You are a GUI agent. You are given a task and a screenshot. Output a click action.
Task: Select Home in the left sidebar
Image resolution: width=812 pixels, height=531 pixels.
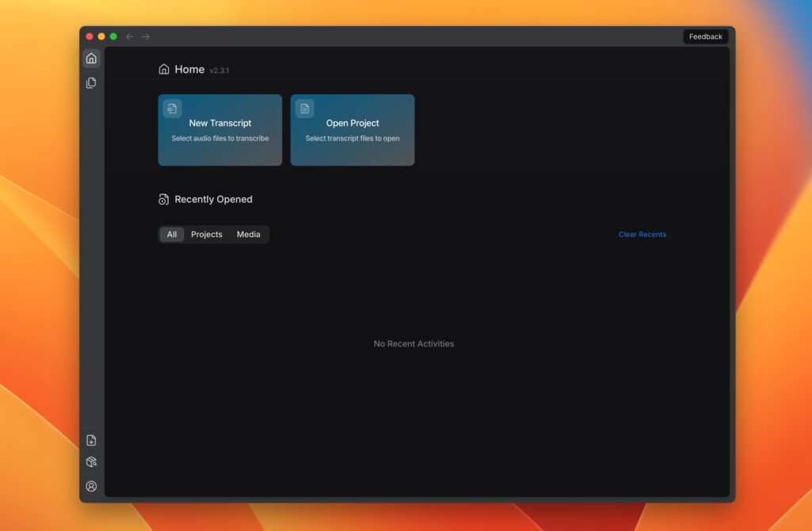coord(91,58)
